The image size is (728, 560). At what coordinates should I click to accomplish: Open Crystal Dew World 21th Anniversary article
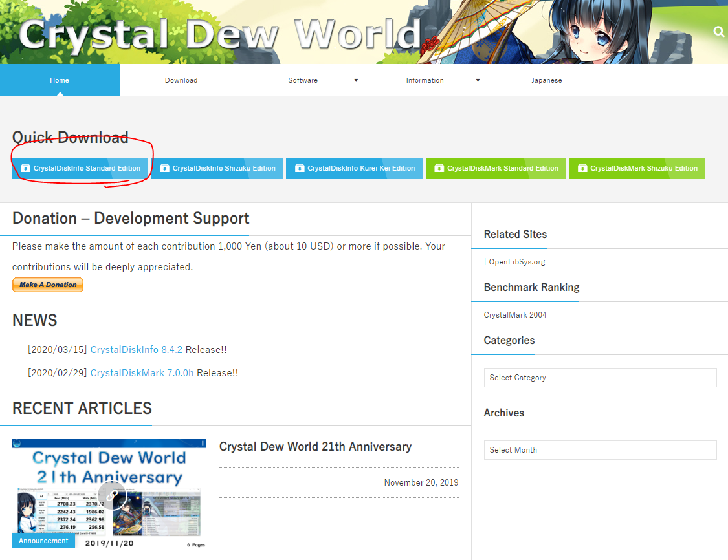315,446
